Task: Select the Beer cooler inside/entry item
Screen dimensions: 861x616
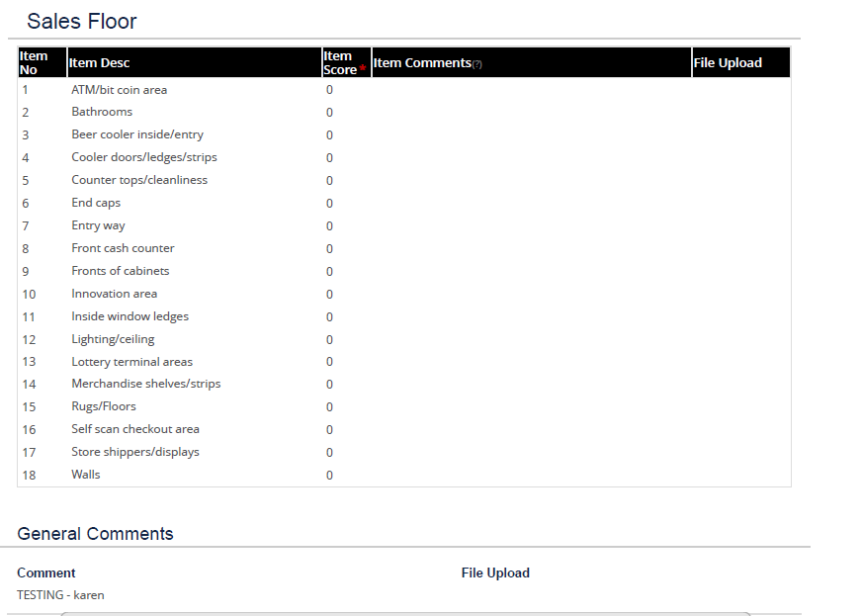Action: [x=137, y=134]
